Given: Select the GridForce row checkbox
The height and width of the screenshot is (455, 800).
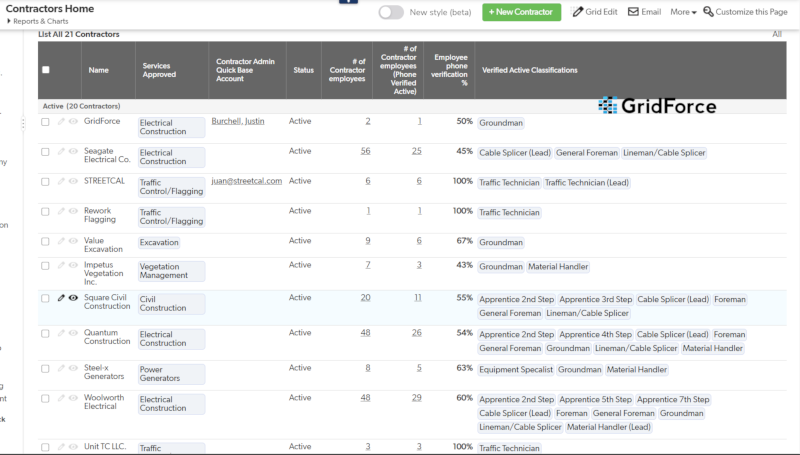Looking at the screenshot, I should (x=45, y=122).
